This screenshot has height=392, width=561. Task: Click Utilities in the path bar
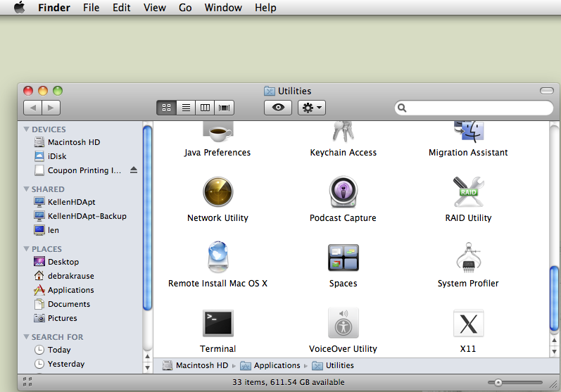point(333,365)
